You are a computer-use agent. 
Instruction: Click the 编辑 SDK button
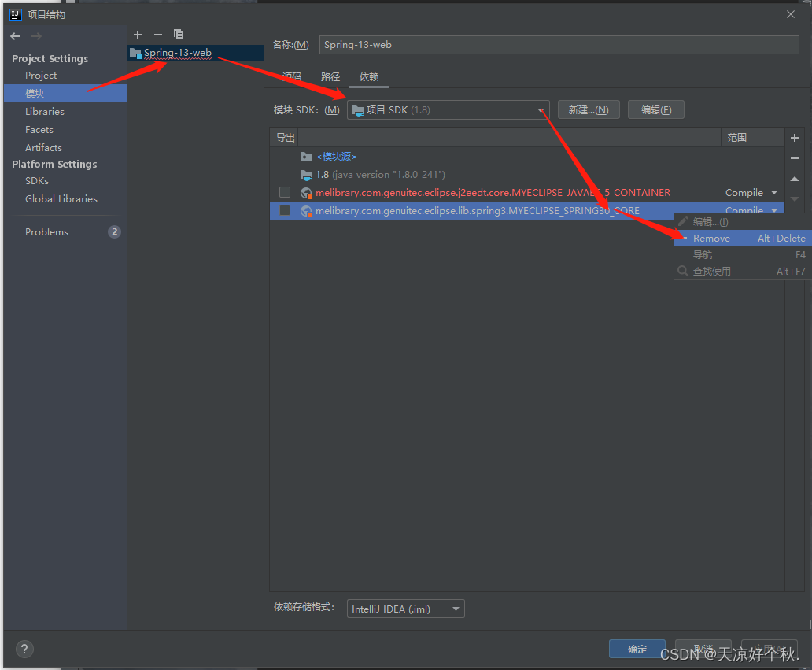[x=655, y=110]
